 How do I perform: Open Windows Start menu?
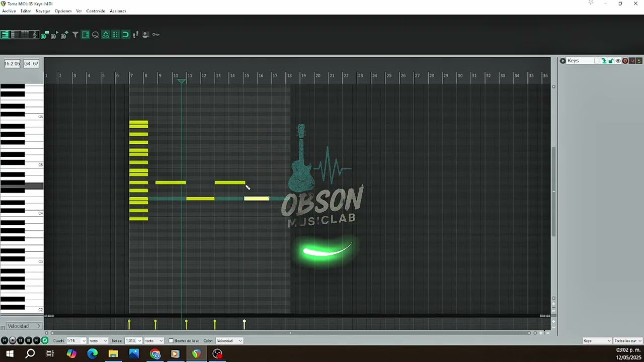point(10,354)
